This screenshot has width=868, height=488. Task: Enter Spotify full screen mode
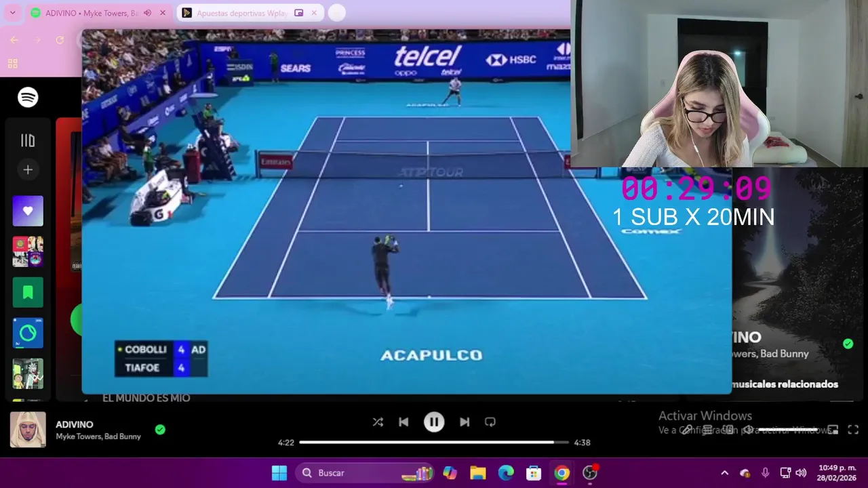coord(853,430)
